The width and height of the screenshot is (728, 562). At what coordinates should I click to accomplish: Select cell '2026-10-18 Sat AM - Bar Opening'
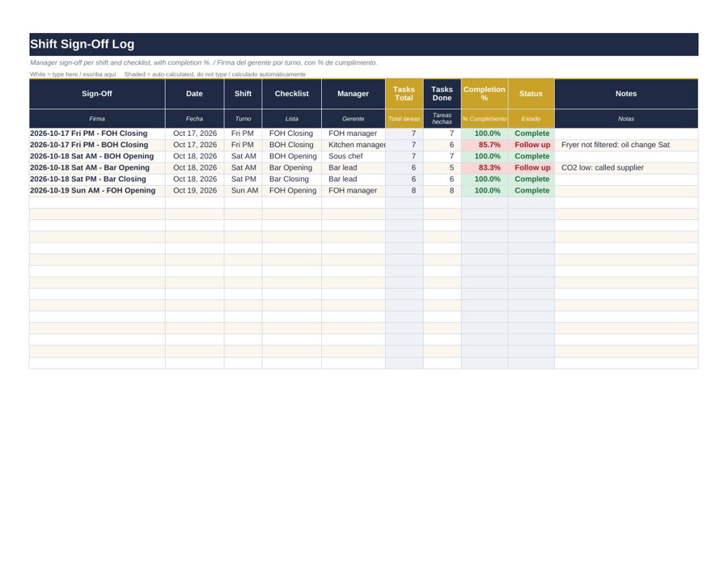click(97, 167)
